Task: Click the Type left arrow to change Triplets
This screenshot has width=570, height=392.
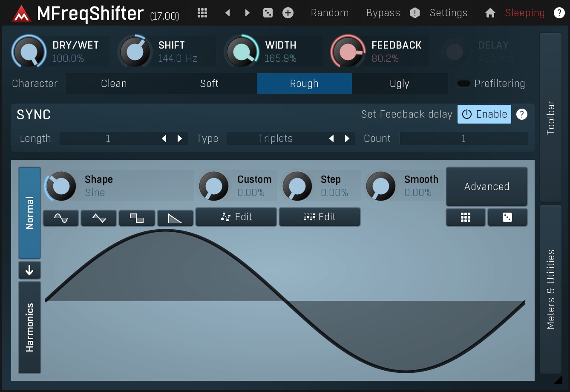Action: 331,138
